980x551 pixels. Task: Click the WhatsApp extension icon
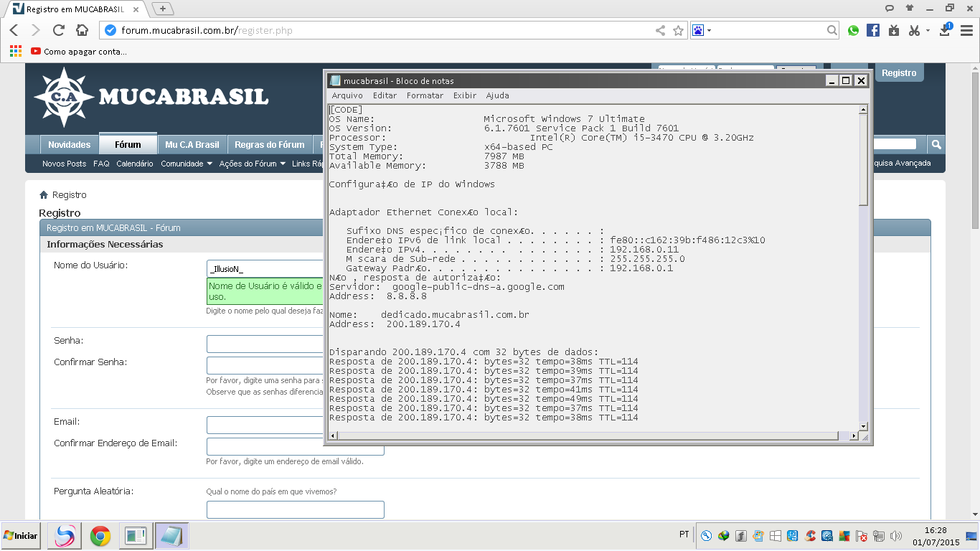853,30
